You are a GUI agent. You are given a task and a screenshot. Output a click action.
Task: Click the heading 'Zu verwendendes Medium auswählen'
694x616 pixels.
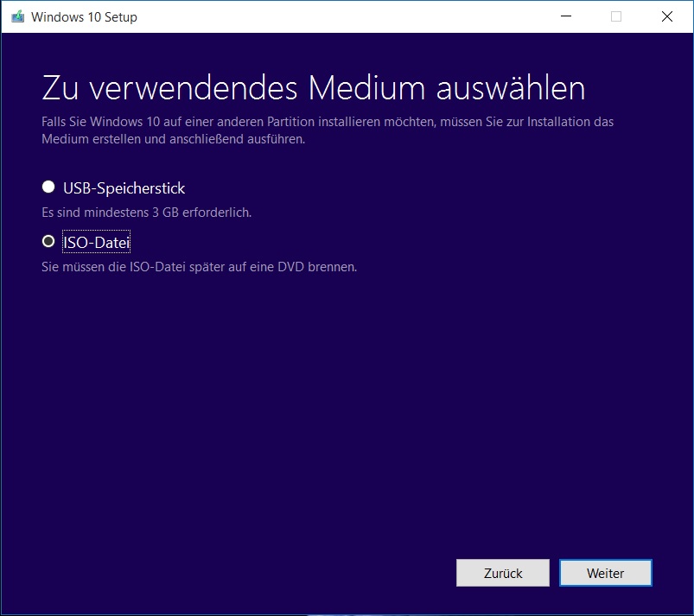click(314, 88)
